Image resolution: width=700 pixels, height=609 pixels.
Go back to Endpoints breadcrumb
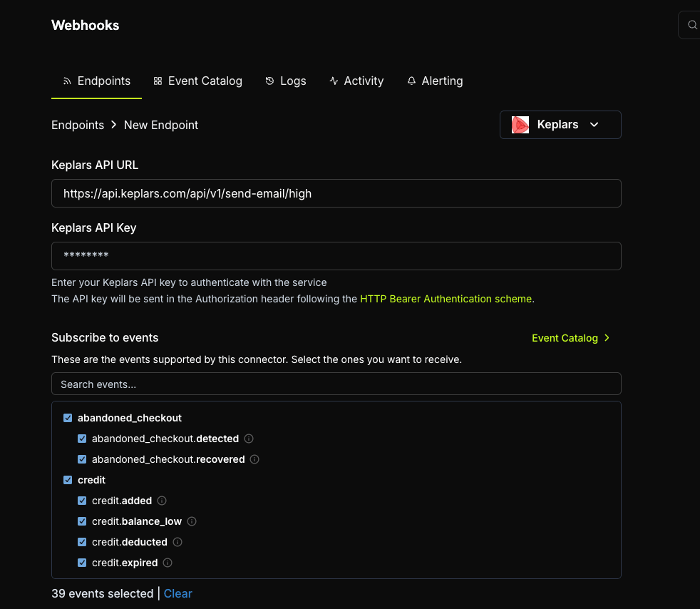coord(78,125)
